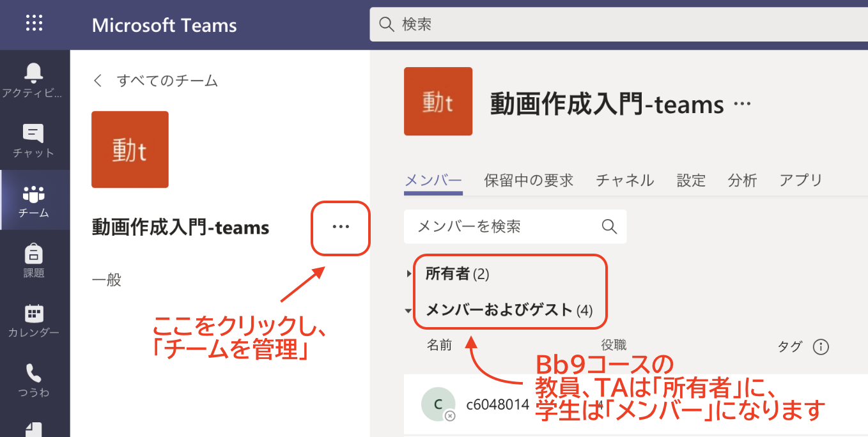Open the つうわ calls icon

33,374
